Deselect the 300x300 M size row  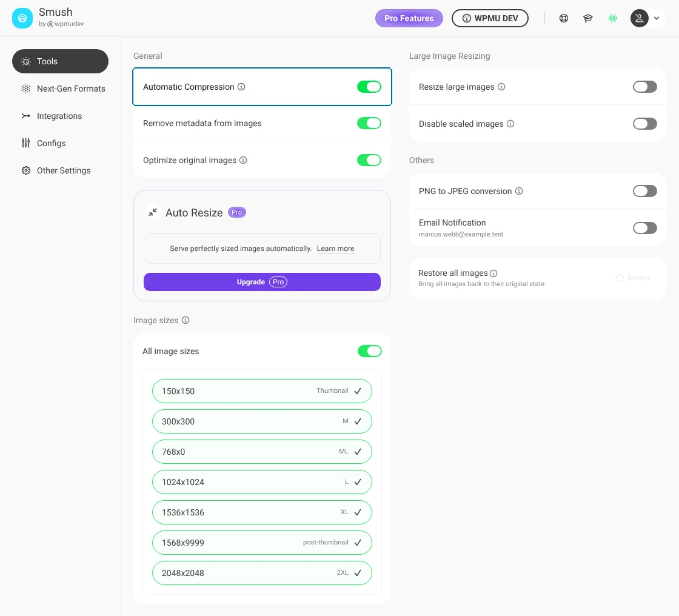coord(262,421)
